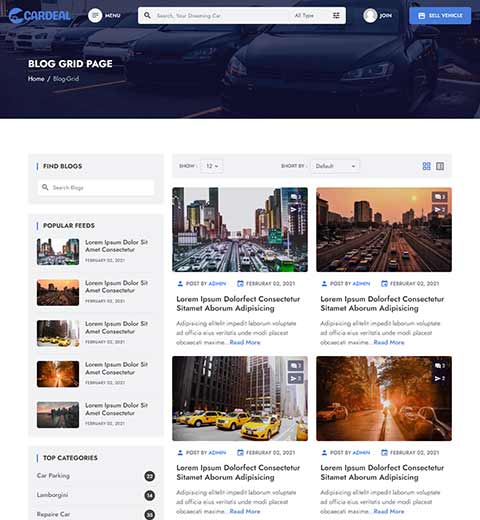The height and width of the screenshot is (520, 480).
Task: Click the Join link
Action: pyautogui.click(x=386, y=15)
